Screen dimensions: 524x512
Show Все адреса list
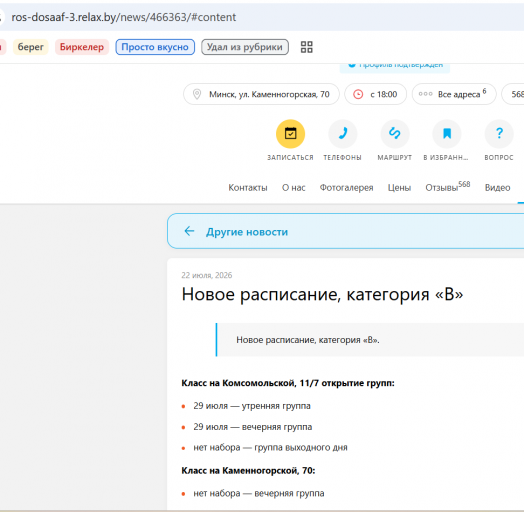454,94
